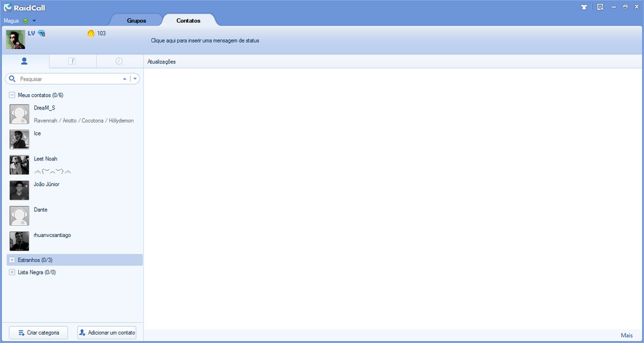Click own profile avatar picture

[16, 39]
